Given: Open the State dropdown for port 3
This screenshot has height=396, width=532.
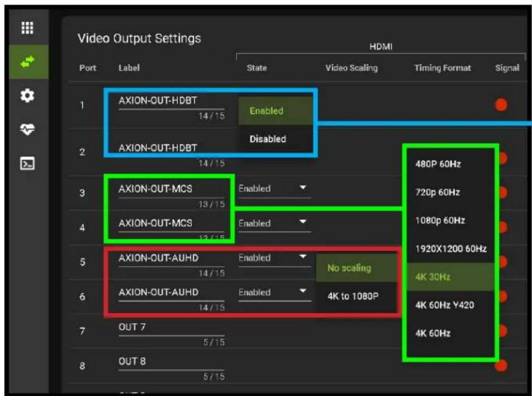Looking at the screenshot, I should pos(275,188).
